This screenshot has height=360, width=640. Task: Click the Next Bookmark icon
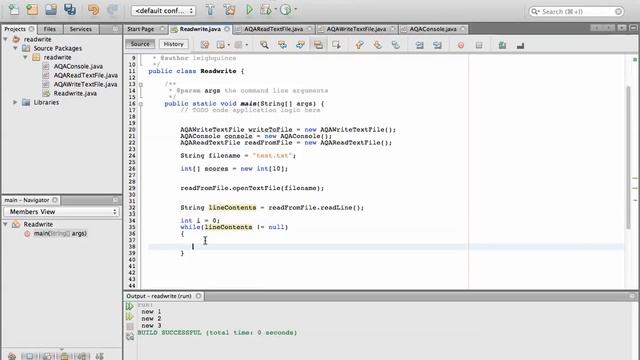tap(378, 45)
